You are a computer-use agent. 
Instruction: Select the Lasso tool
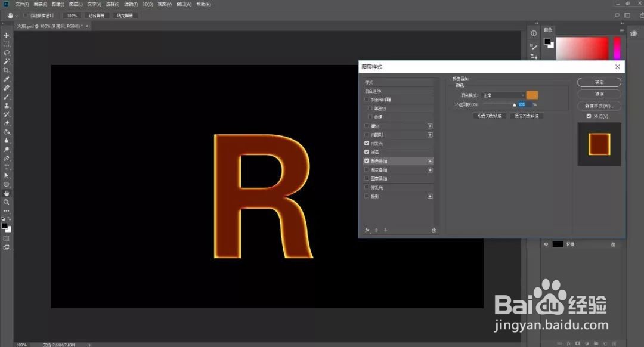pos(6,53)
